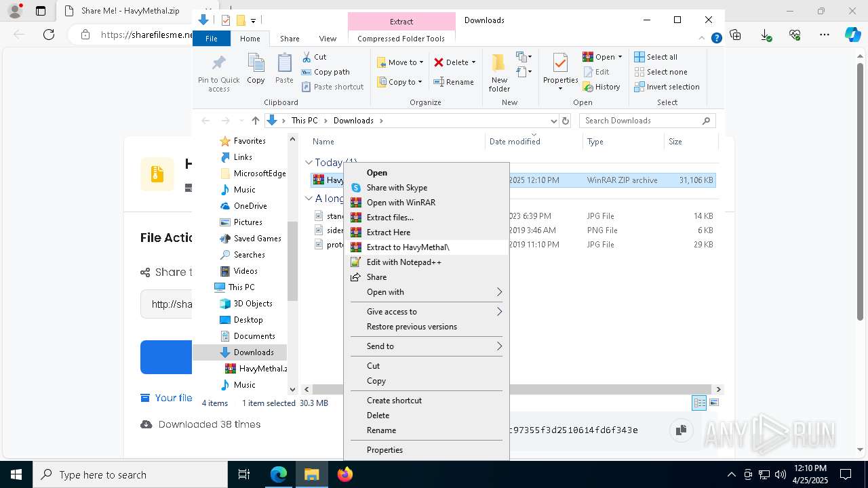Open Explorer Help question mark icon
The width and height of the screenshot is (868, 488).
pos(716,39)
